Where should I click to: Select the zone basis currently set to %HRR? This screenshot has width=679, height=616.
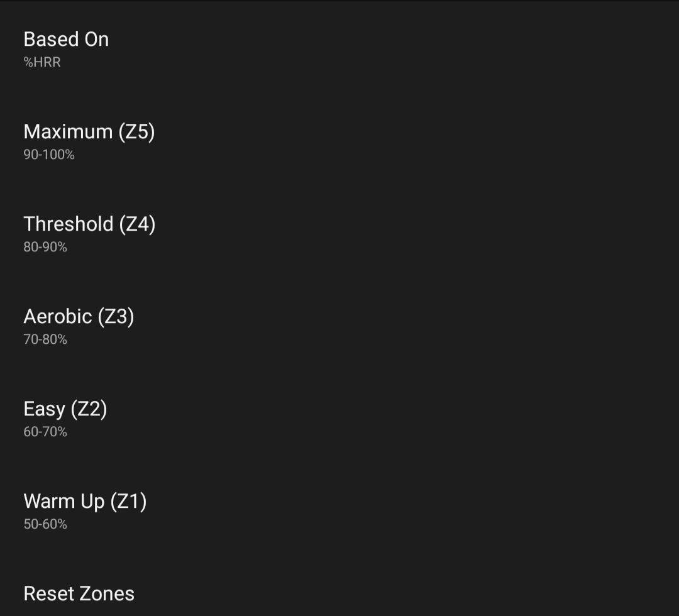[339, 49]
